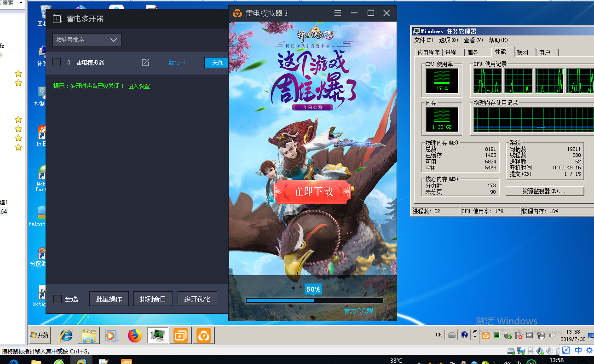Switch to the 联网 tab
Viewport: 594px width, 364px height.
pyautogui.click(x=522, y=52)
